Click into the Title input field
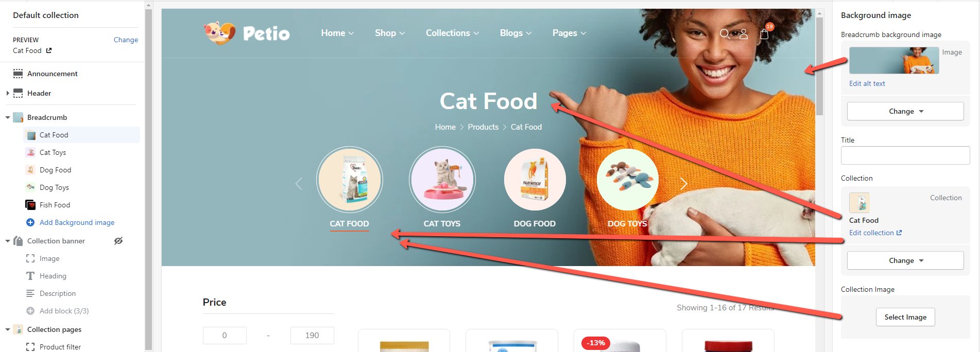Screen dimensions: 980x352 (905, 155)
